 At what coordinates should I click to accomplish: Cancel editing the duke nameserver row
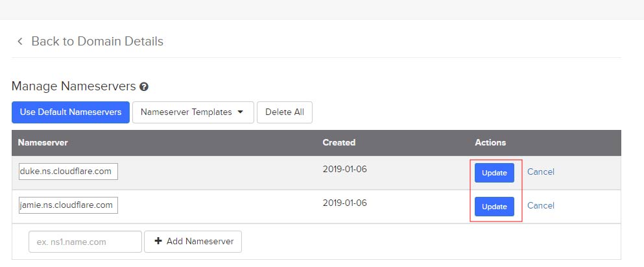[540, 172]
